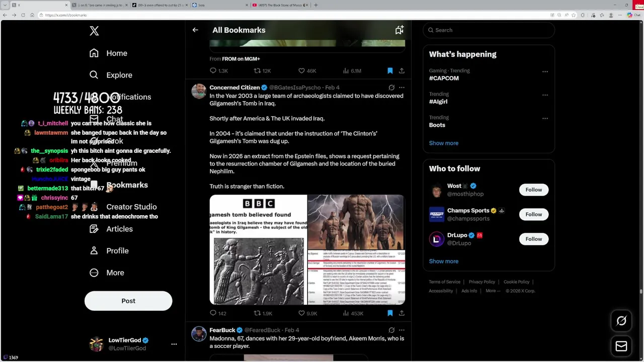Image resolution: width=644 pixels, height=362 pixels.
Task: Open options for #AIgirl trend
Action: coord(545,95)
